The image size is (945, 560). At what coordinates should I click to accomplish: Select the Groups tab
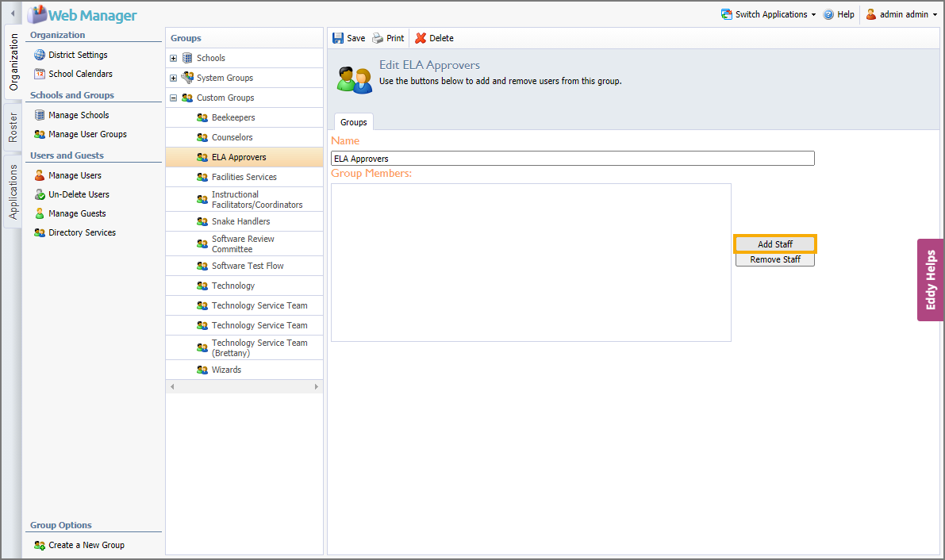[x=354, y=122]
